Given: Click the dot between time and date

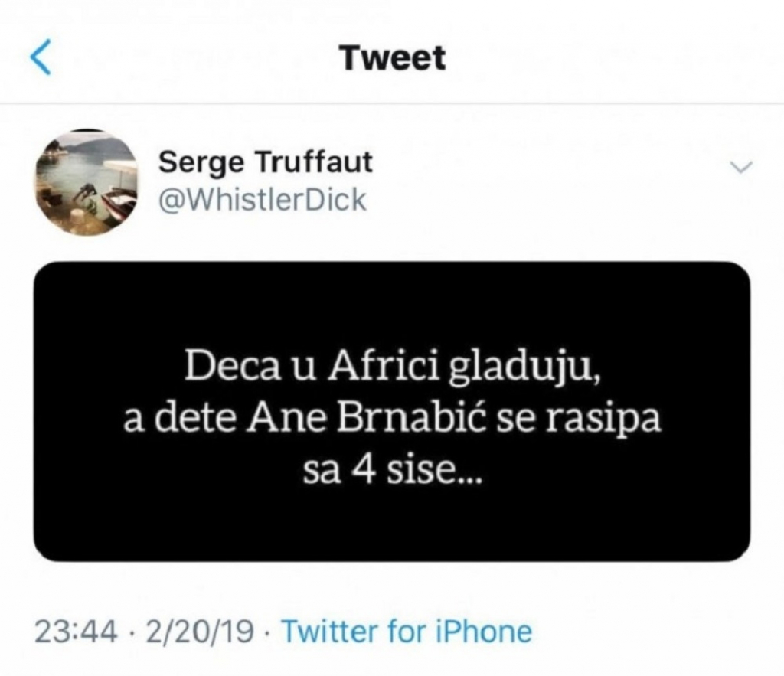Looking at the screenshot, I should [131, 632].
